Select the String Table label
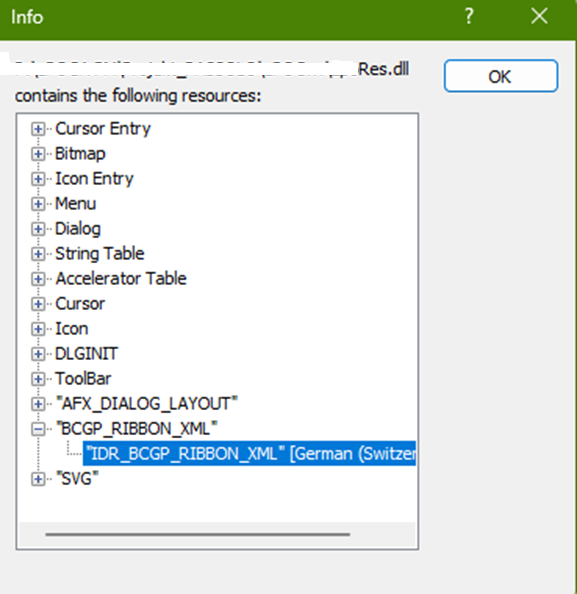Viewport: 577px width, 594px height. [x=100, y=254]
